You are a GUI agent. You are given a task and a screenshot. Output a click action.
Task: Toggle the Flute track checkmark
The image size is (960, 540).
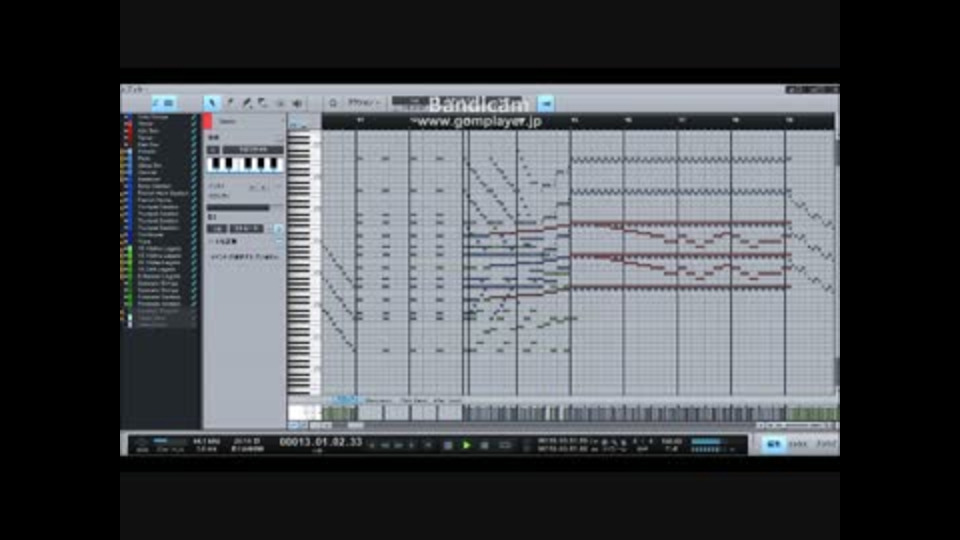pos(194,158)
